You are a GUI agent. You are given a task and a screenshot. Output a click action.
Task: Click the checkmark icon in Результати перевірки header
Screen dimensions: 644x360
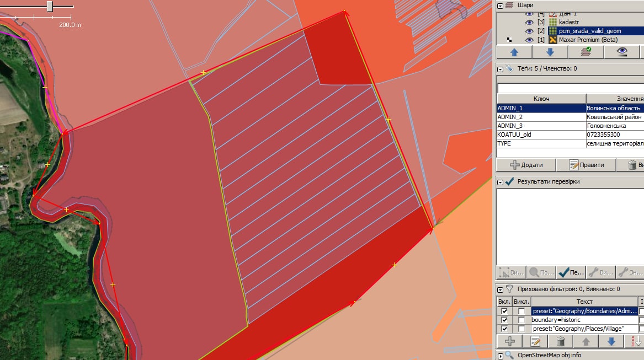(510, 181)
